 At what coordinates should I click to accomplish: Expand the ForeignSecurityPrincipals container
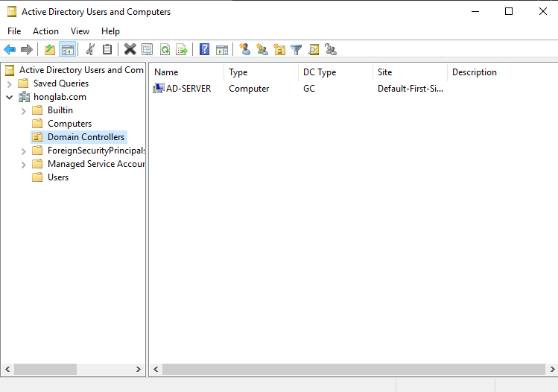(24, 151)
